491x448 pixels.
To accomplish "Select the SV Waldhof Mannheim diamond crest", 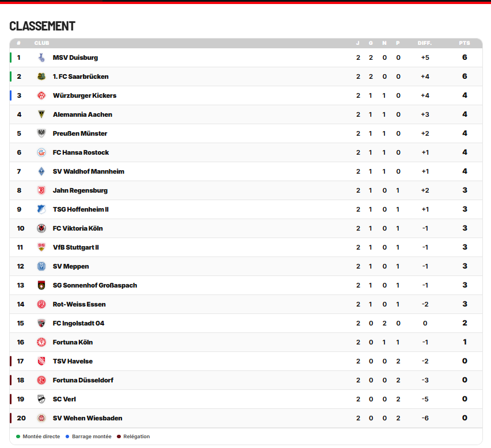I will tap(41, 171).
